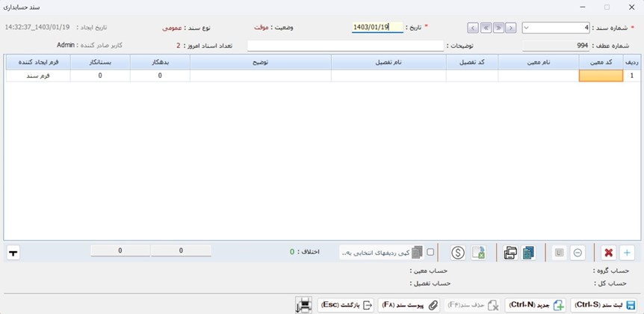This screenshot has width=644, height=314.
Task: Tick the کپی ردیفهای انتخابی checkbox
Action: coord(430,252)
